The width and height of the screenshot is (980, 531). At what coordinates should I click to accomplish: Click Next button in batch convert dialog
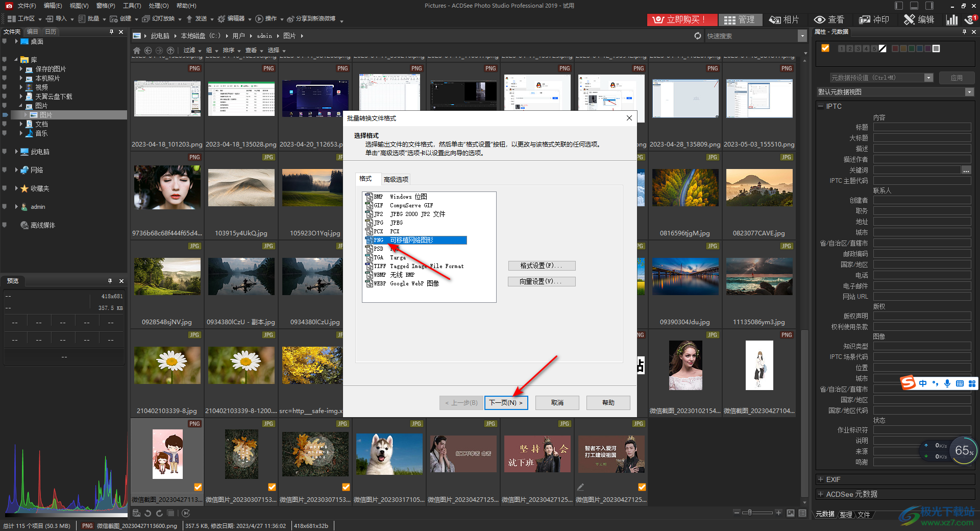(x=506, y=403)
